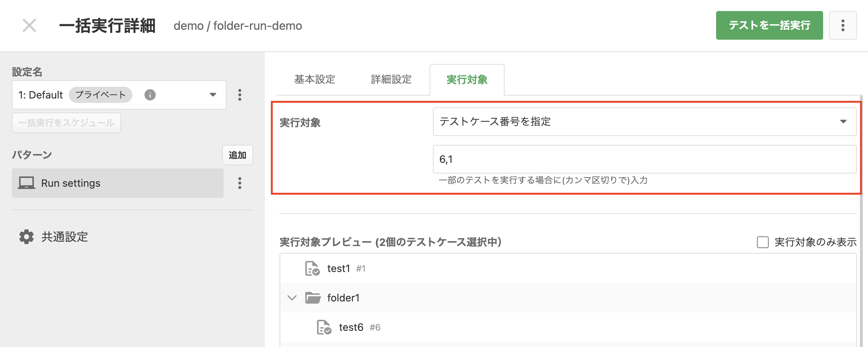Open the テストケース番号を指定 dropdown
868x347 pixels.
tap(645, 122)
